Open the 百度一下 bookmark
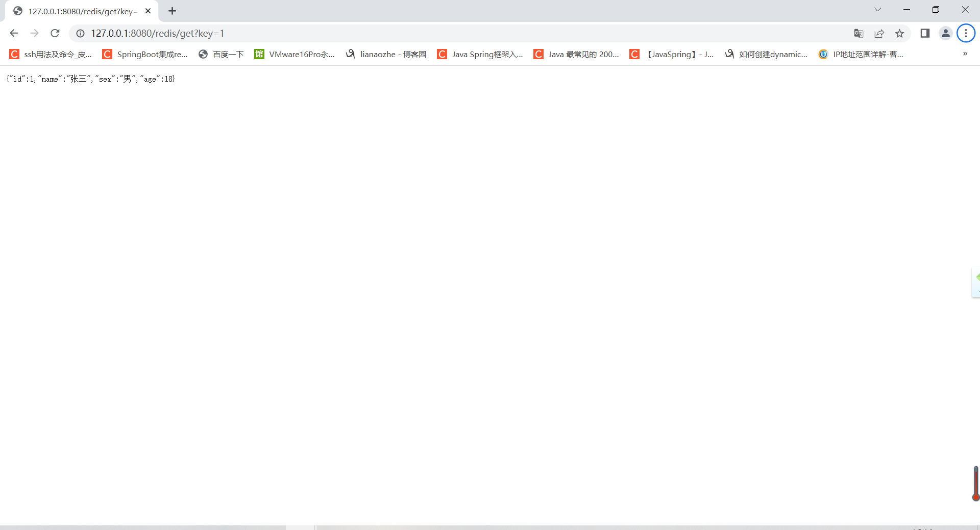 [220, 54]
